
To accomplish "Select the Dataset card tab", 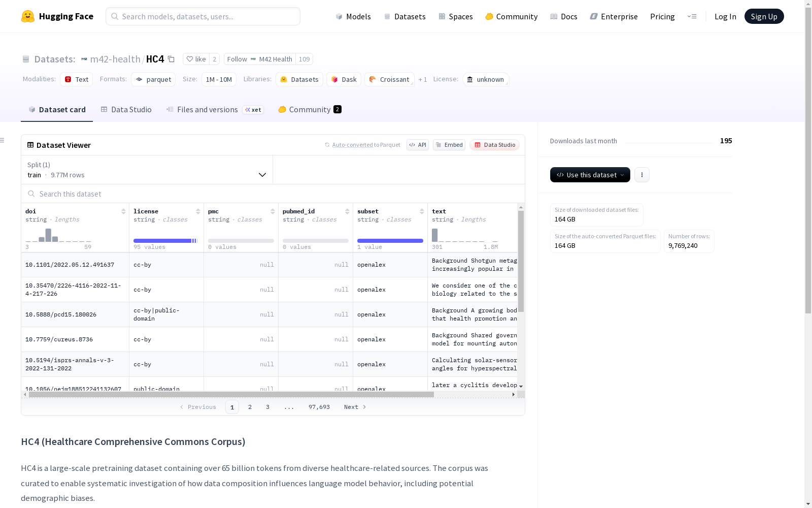I will click(x=57, y=110).
